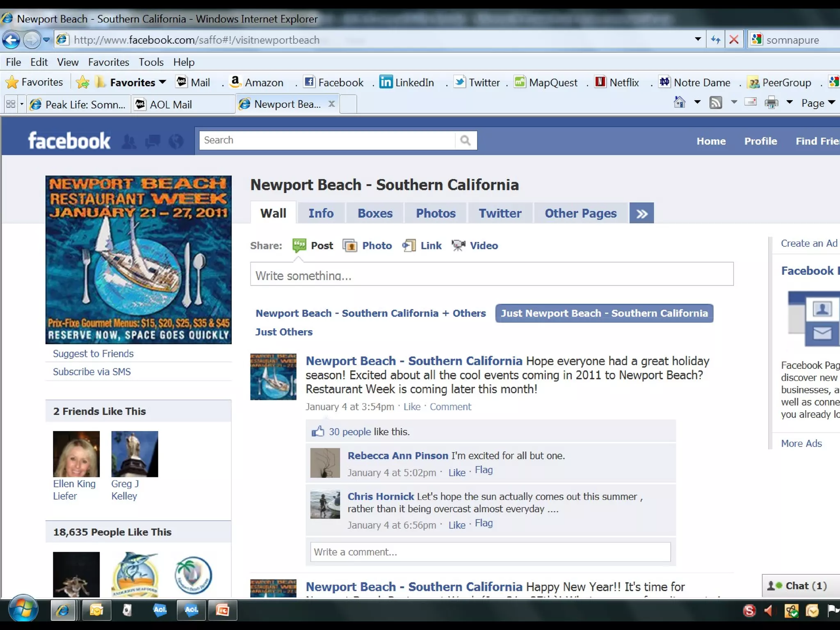This screenshot has width=840, height=630.
Task: Select Newport Beach + Others wall filter
Action: [x=370, y=313]
